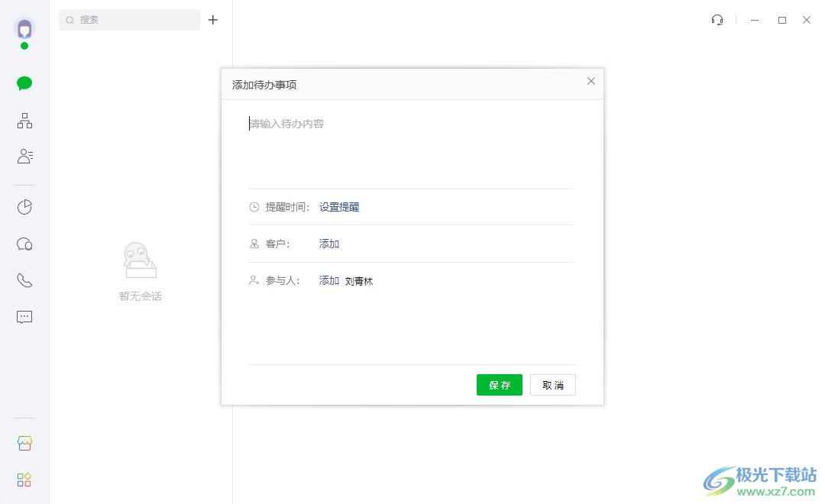The width and height of the screenshot is (825, 504).
Task: Click the add-person icon beside 参与人
Action: tap(254, 280)
